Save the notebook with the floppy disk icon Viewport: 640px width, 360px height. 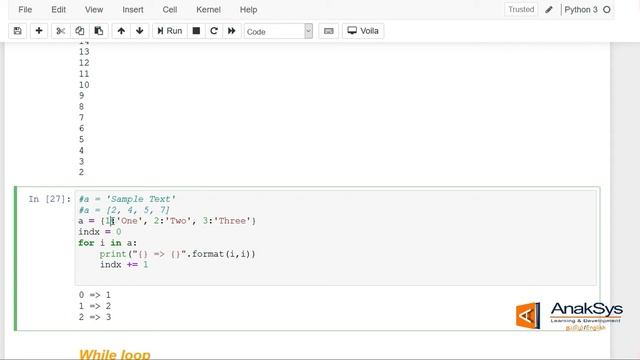click(18, 31)
